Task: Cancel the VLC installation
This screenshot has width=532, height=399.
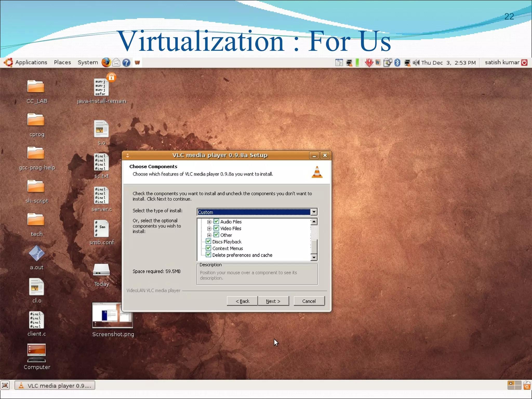Action: 309,301
